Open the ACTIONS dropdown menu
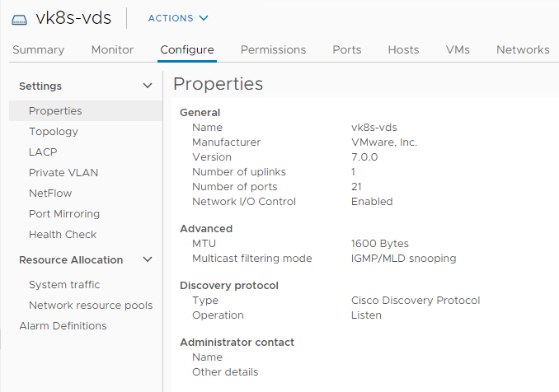559x392 pixels. [178, 18]
